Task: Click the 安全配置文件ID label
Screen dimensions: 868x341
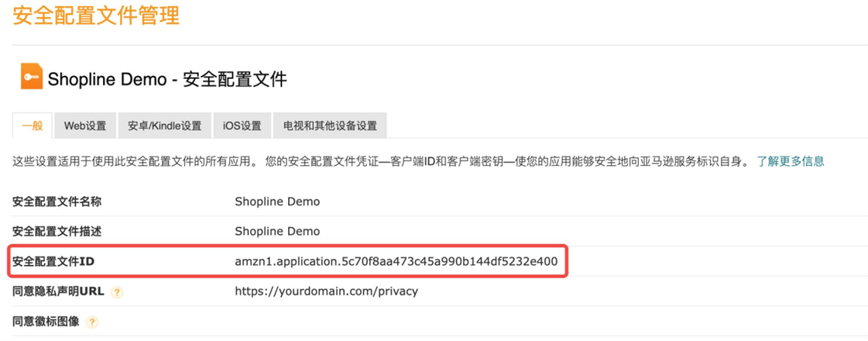Action: click(x=53, y=261)
